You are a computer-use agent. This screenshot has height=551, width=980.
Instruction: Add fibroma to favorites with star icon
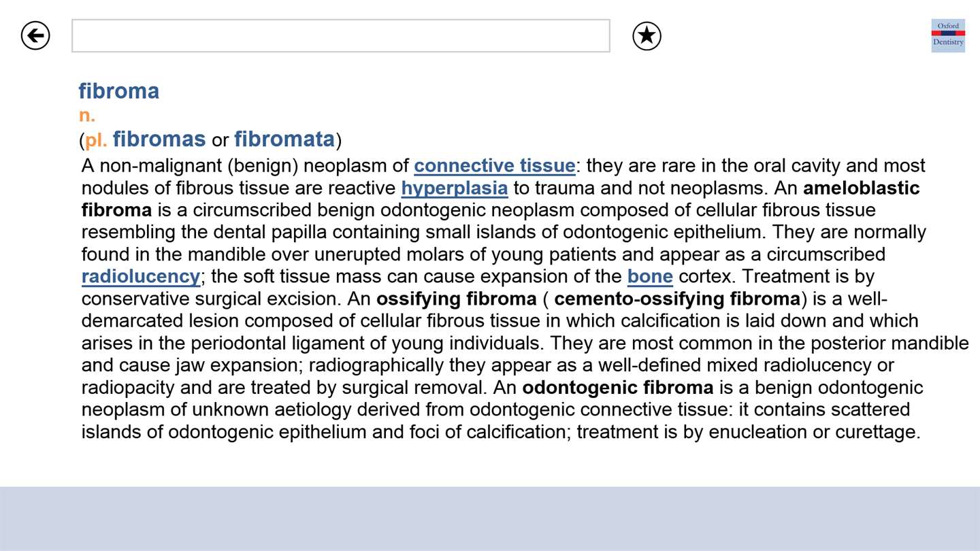[x=647, y=35]
